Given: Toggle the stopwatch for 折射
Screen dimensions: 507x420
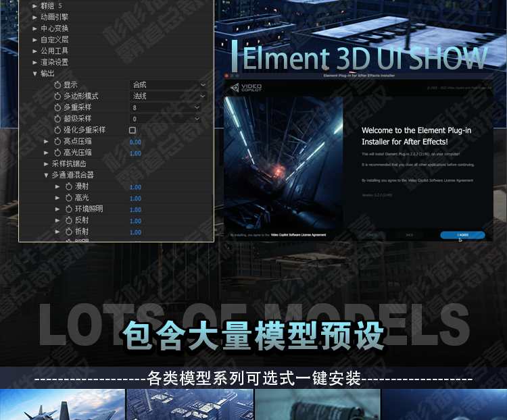Looking at the screenshot, I should (x=69, y=232).
